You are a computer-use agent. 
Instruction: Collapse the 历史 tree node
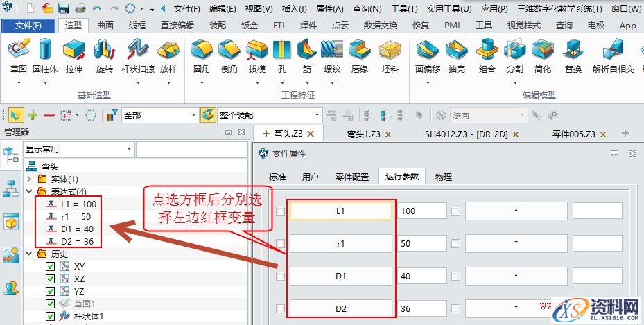tap(28, 254)
